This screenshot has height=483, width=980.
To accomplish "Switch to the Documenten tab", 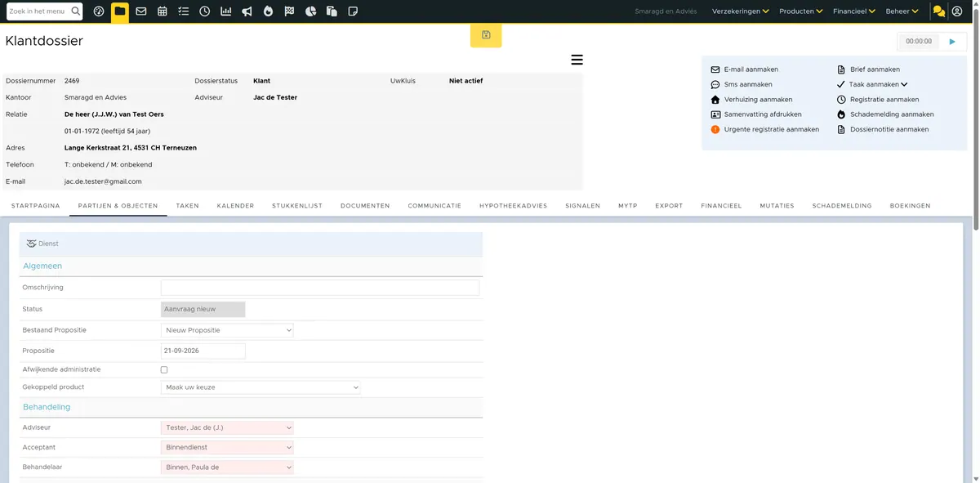I will 365,206.
